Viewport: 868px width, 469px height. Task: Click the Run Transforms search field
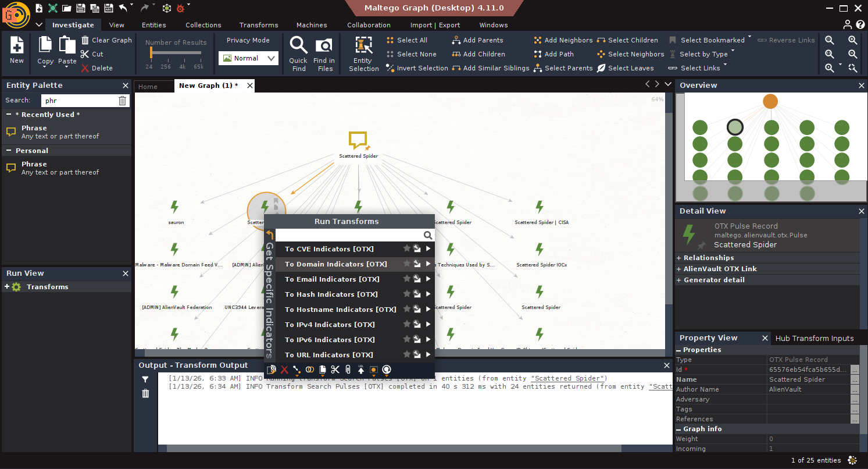click(x=349, y=235)
